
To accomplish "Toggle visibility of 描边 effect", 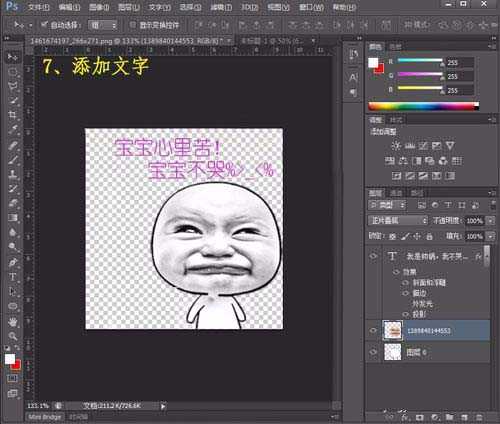I will click(406, 293).
